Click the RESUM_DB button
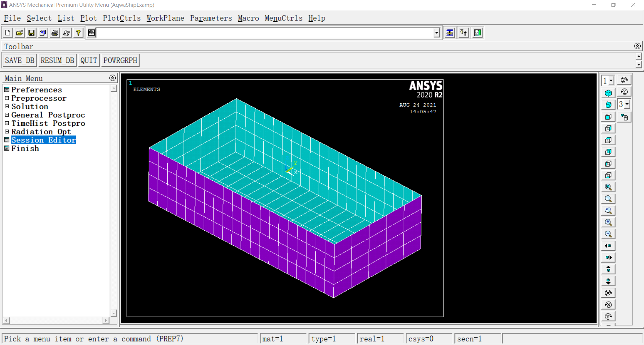This screenshot has width=644, height=345. (57, 60)
